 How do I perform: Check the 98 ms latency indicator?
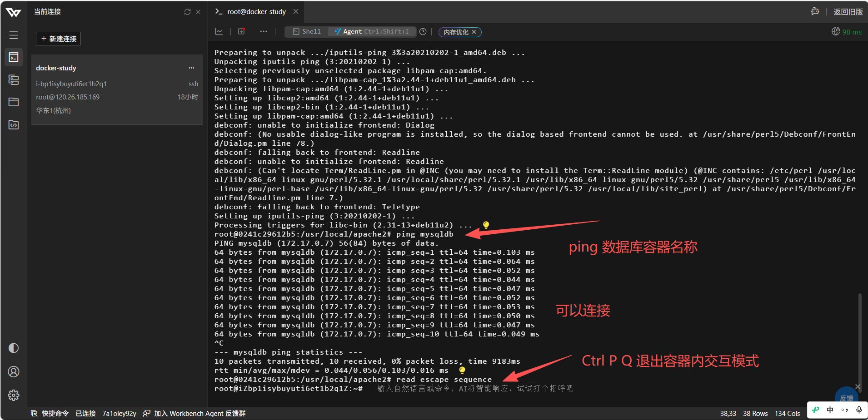(847, 32)
